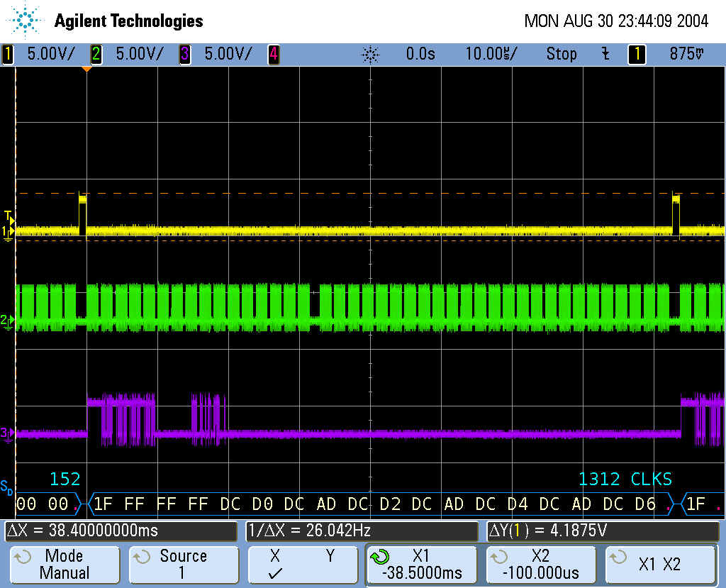Click the rising edge trigger symbol

pyautogui.click(x=605, y=54)
